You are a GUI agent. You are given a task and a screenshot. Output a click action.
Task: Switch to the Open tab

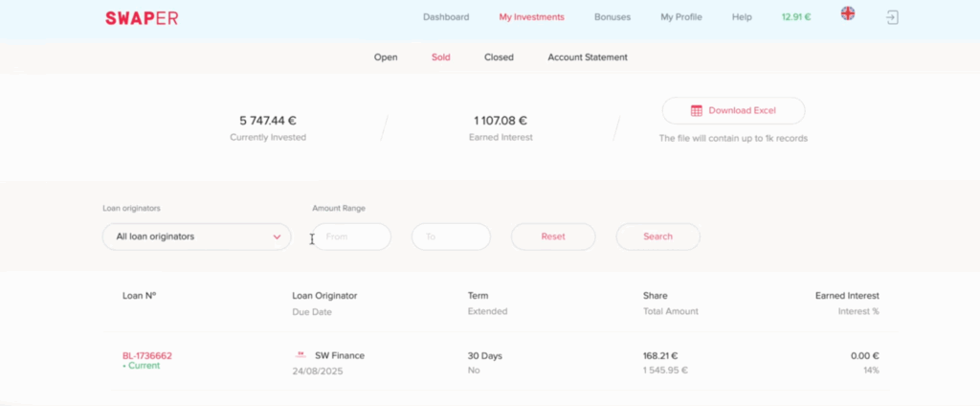(386, 57)
